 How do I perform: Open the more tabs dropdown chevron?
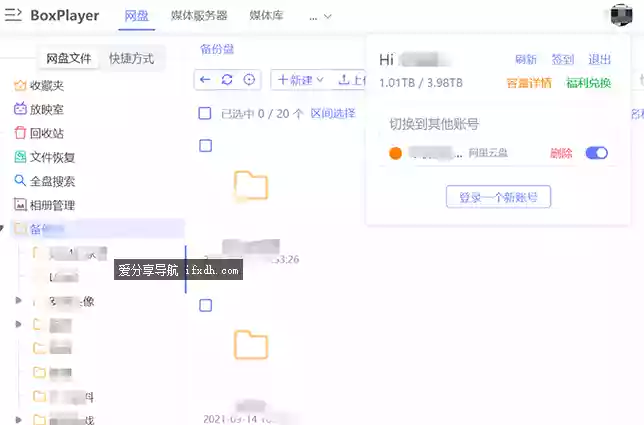(x=327, y=17)
